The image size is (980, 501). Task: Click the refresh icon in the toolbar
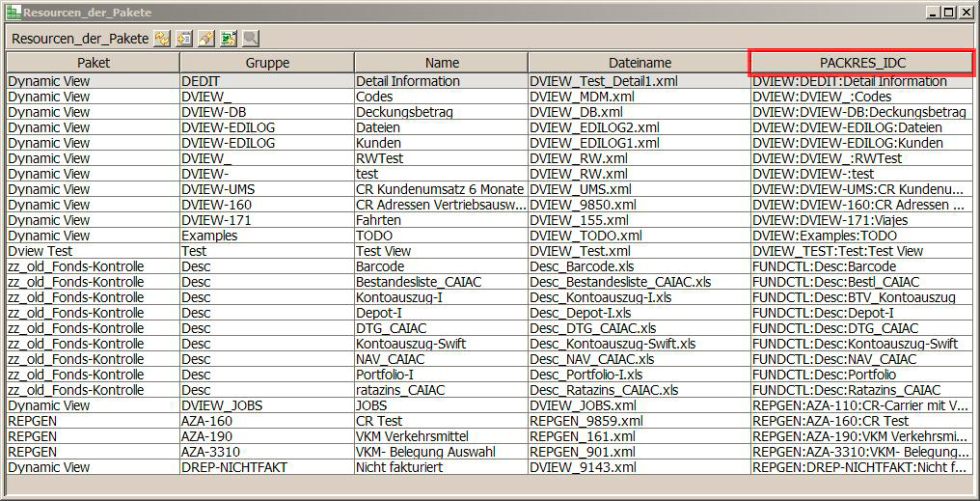pos(162,39)
